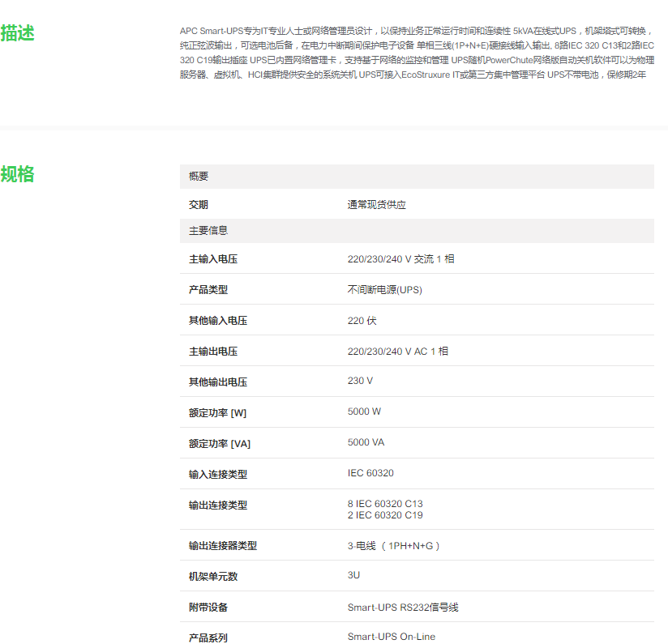The height and width of the screenshot is (644, 668).
Task: Click the 通常现货供应 value
Action: pyautogui.click(x=377, y=205)
